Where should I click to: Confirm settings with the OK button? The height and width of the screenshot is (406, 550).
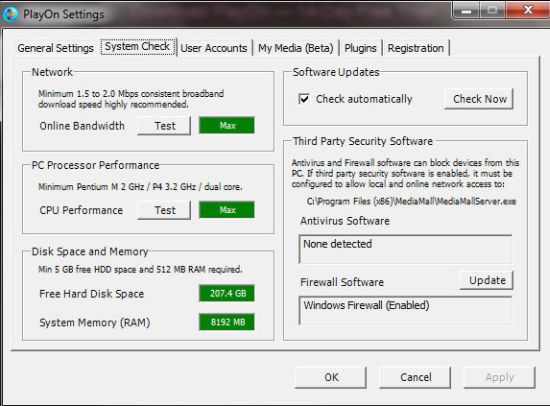[x=331, y=377]
